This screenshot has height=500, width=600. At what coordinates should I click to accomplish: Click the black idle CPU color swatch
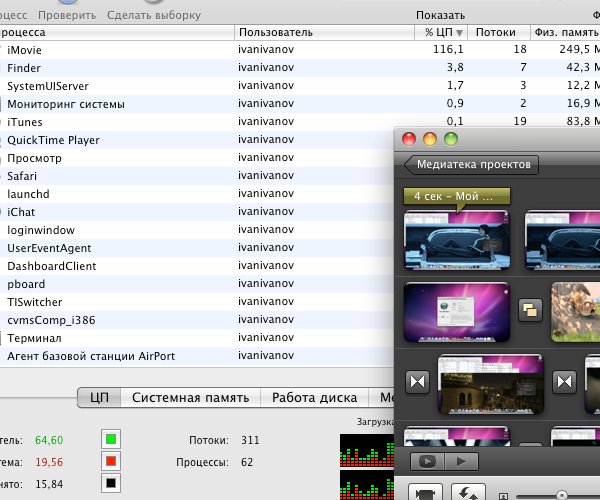(x=111, y=483)
